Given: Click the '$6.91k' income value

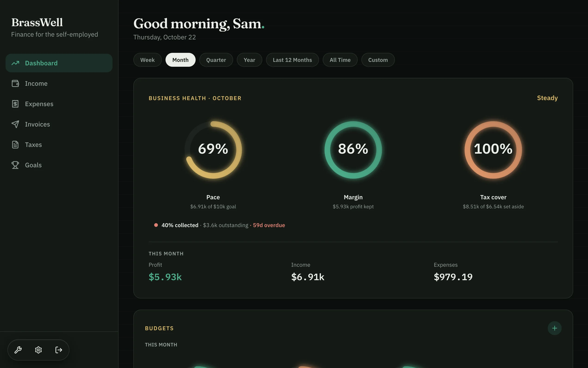Looking at the screenshot, I should 308,277.
